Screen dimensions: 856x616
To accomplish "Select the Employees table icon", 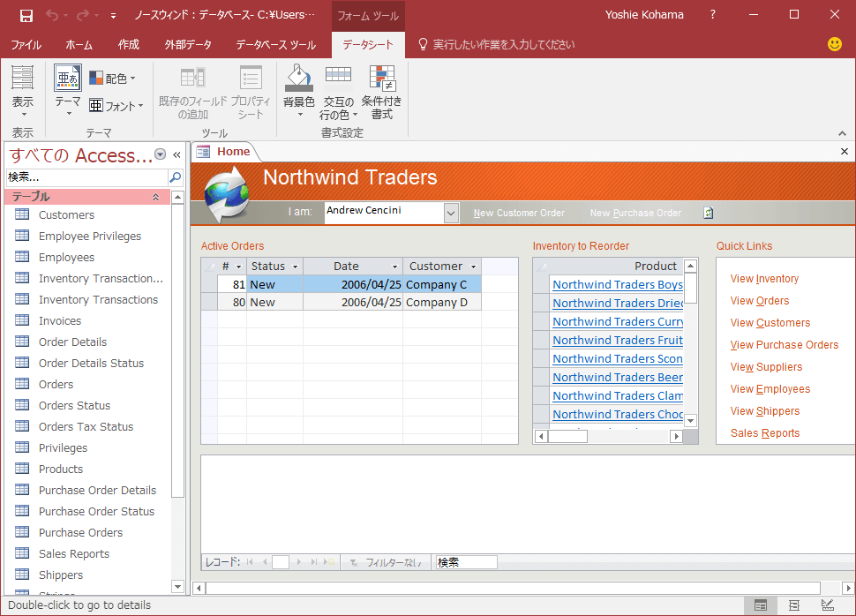I will click(22, 257).
